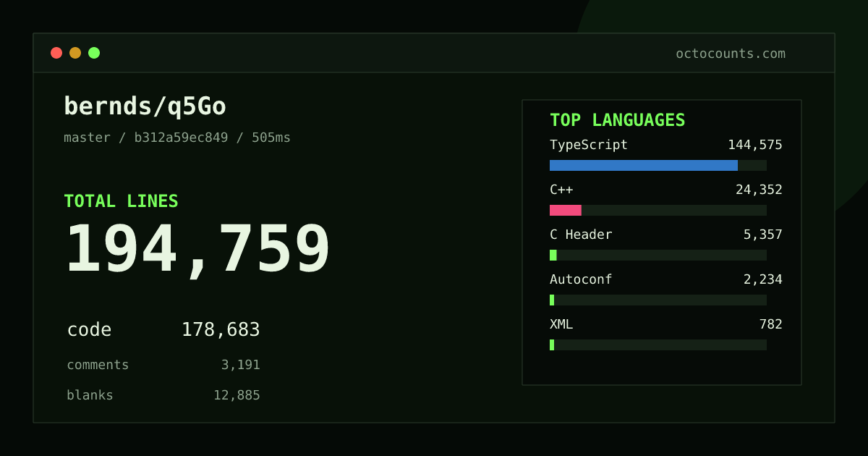Select the 194,759 total lines figure
Image resolution: width=868 pixels, height=456 pixels.
pyautogui.click(x=198, y=250)
